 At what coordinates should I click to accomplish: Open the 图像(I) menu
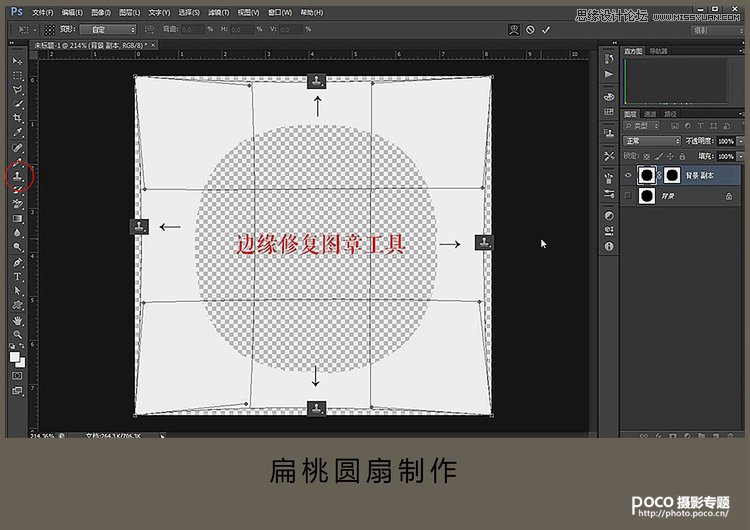101,13
